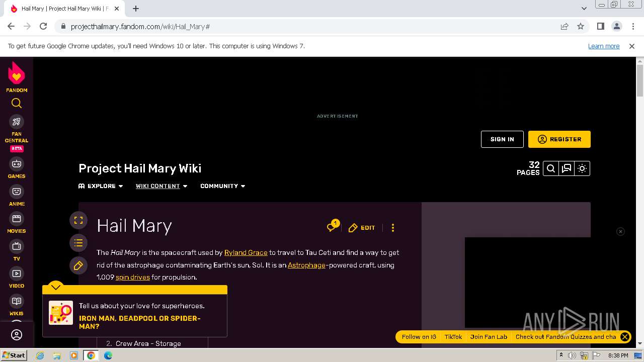
Task: Select Crew Area - Storage contents entry
Action: pos(148,343)
